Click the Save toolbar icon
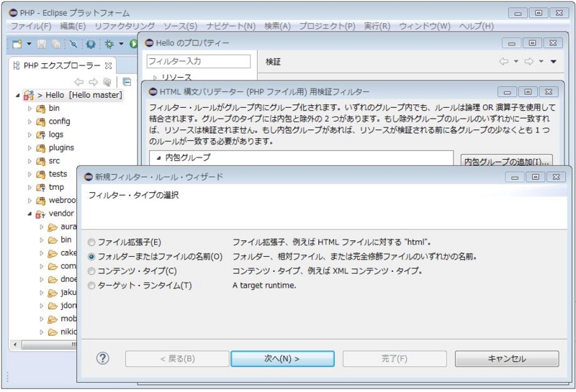The image size is (576, 392). (42, 45)
